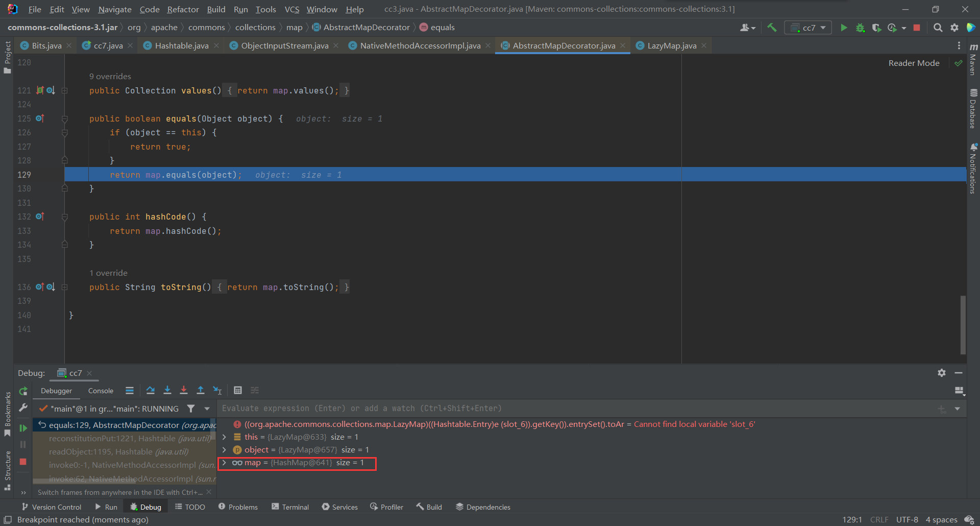Open the user account dropdown
This screenshot has width=980, height=526.
[x=748, y=28]
